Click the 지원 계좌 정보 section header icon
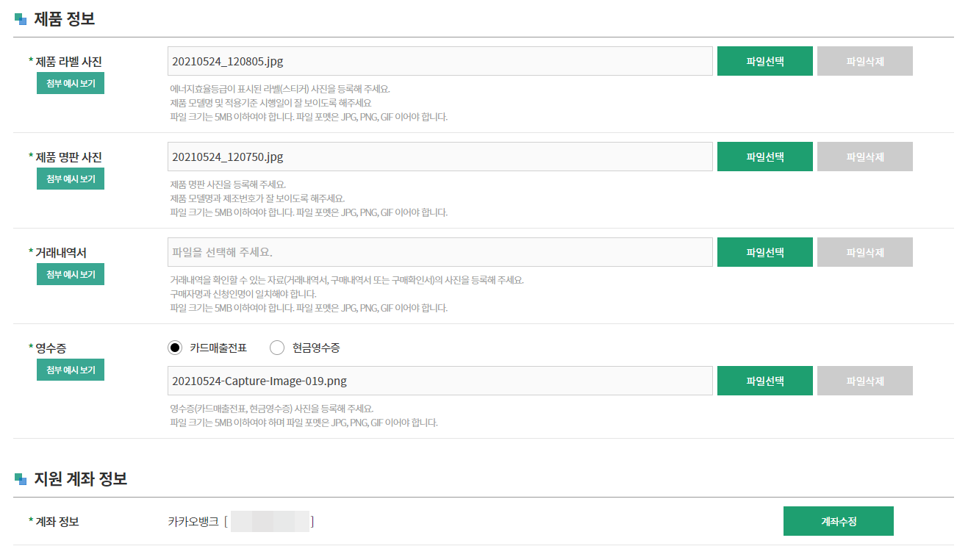968x560 pixels. point(21,478)
